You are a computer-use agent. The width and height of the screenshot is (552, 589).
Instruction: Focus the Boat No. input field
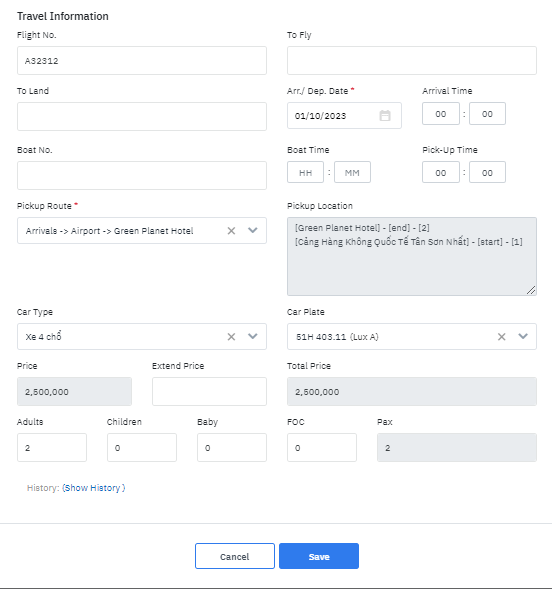(x=142, y=175)
